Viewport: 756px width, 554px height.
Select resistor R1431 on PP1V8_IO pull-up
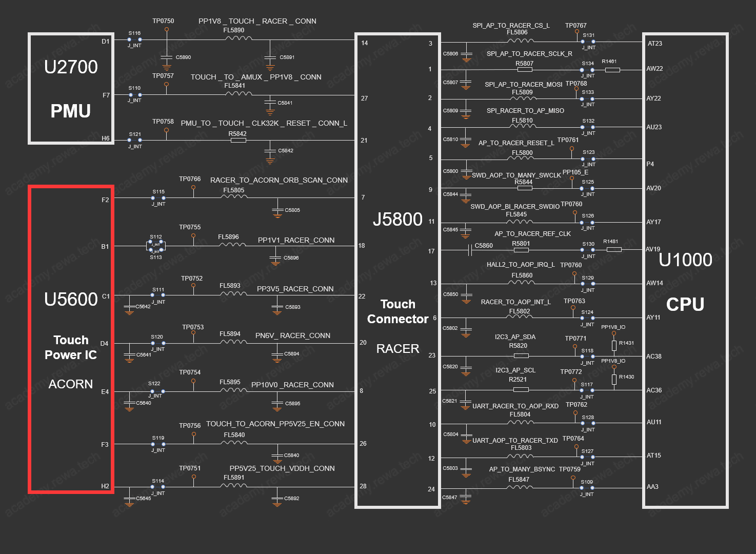(614, 346)
